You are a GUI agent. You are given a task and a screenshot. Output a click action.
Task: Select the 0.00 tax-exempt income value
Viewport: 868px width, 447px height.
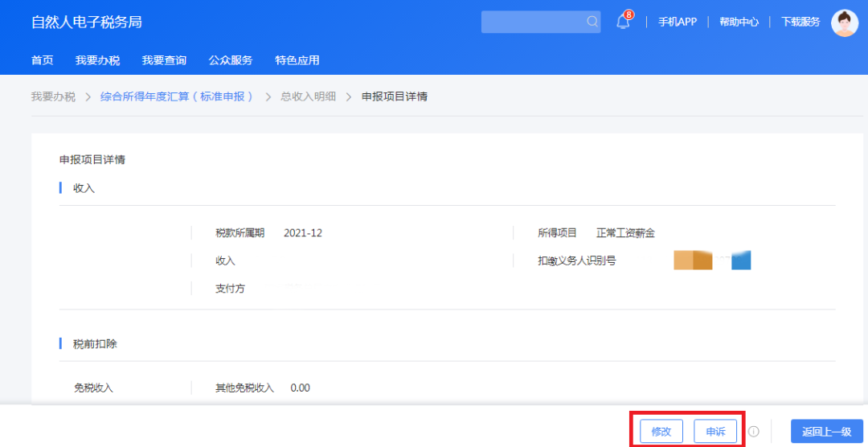point(300,388)
